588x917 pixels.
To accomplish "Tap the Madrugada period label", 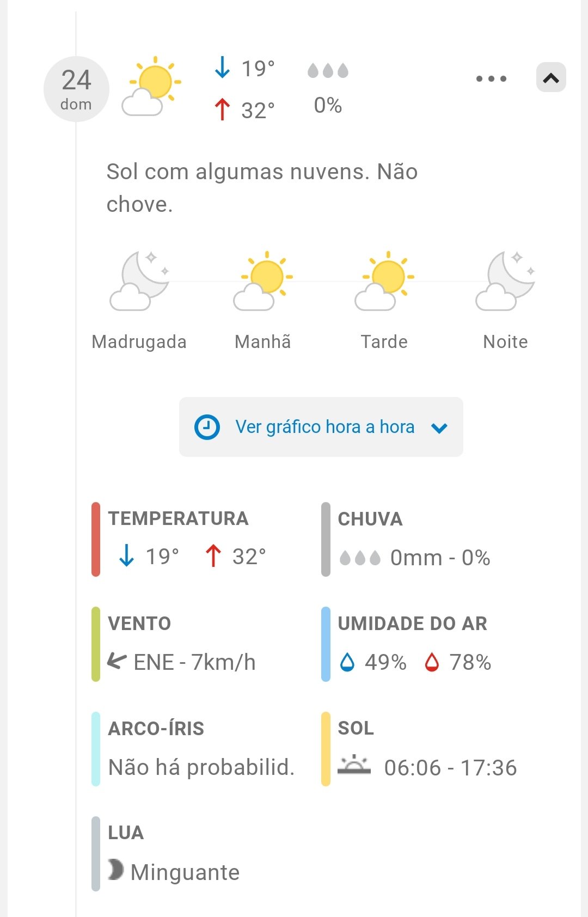I will click(139, 342).
